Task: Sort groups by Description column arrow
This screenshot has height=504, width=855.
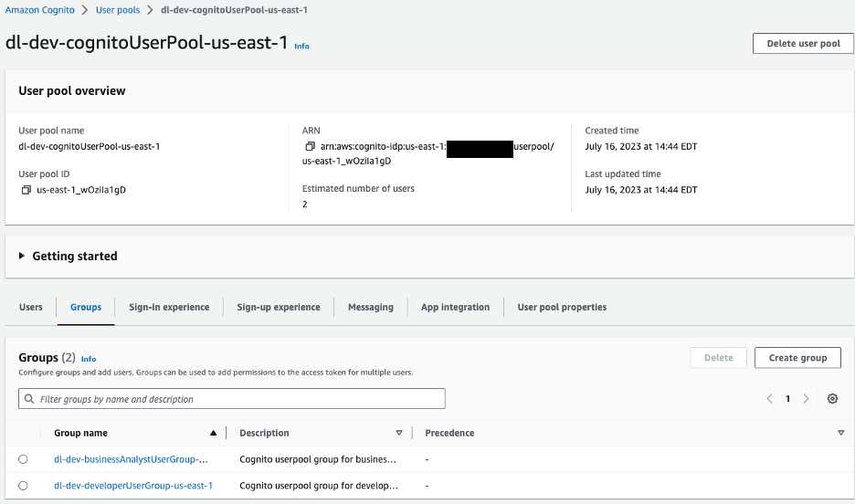Action: click(x=399, y=433)
